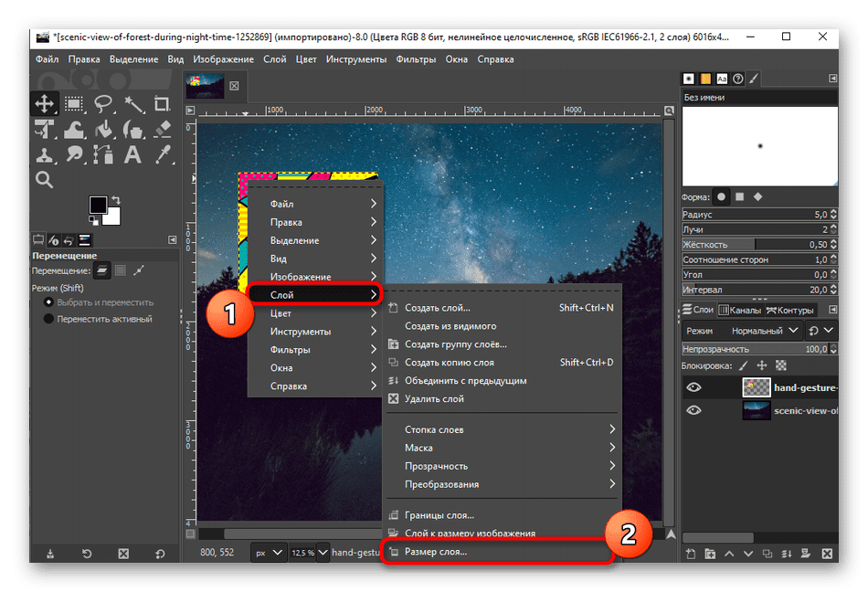Image resolution: width=868 pixels, height=592 pixels.
Task: Open Фильтры in the top menu bar
Action: [416, 59]
